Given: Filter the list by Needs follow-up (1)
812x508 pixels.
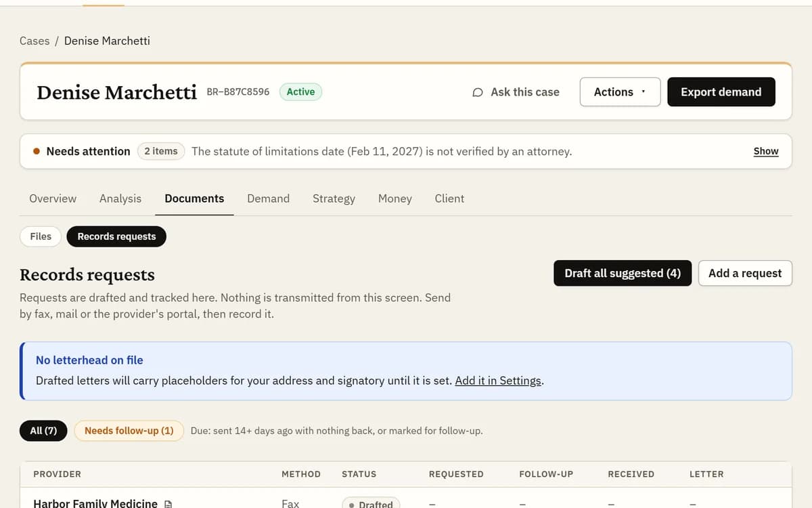Looking at the screenshot, I should (x=129, y=431).
